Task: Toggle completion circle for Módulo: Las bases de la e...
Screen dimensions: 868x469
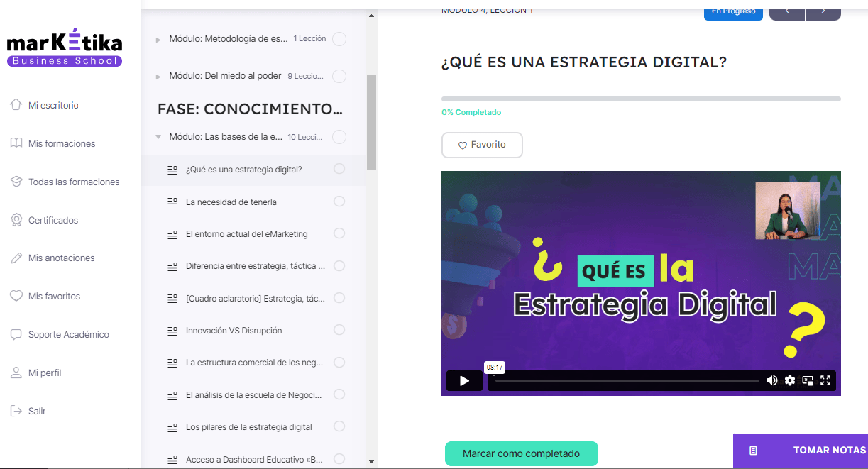Action: (x=339, y=137)
